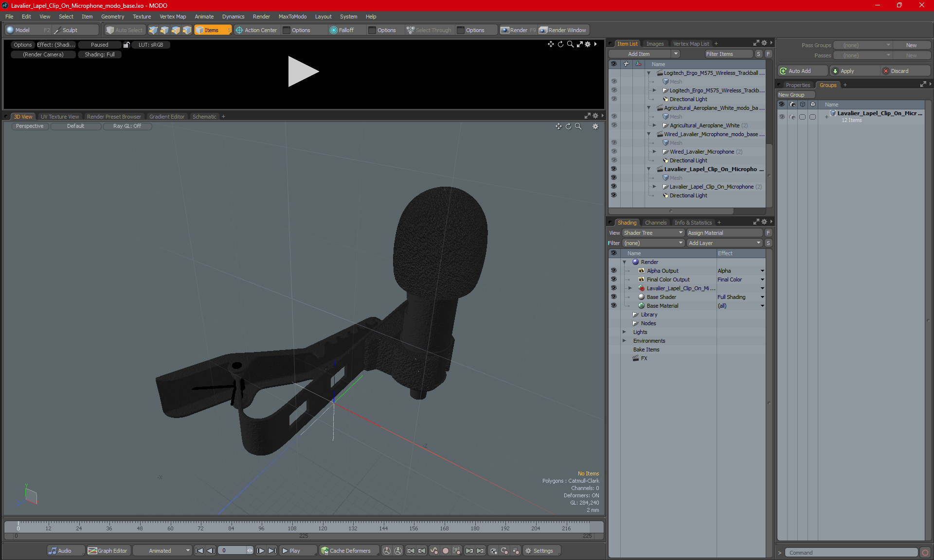Screen dimensions: 934x560
Task: Toggle visibility of Final Color Output layer
Action: [x=613, y=280]
